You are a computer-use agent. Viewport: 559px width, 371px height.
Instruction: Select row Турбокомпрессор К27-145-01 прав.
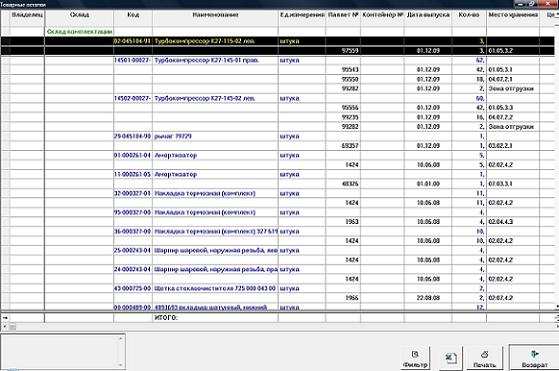[278, 60]
